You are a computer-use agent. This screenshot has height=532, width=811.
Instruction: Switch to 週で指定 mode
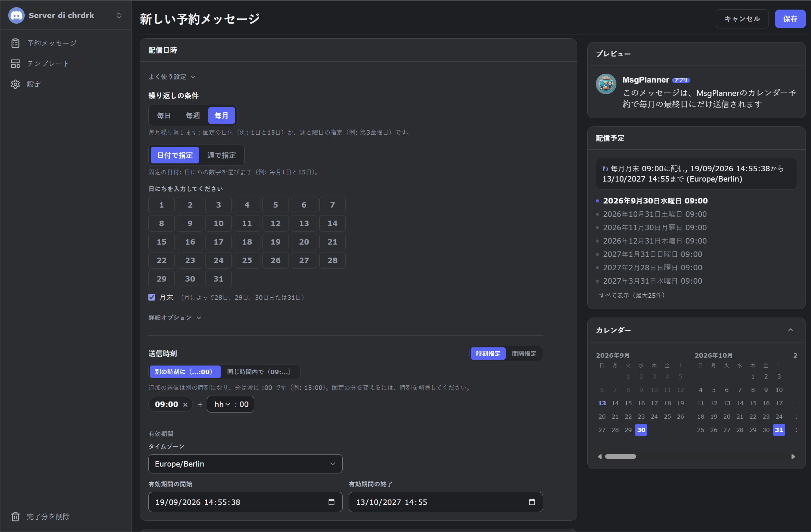click(221, 155)
